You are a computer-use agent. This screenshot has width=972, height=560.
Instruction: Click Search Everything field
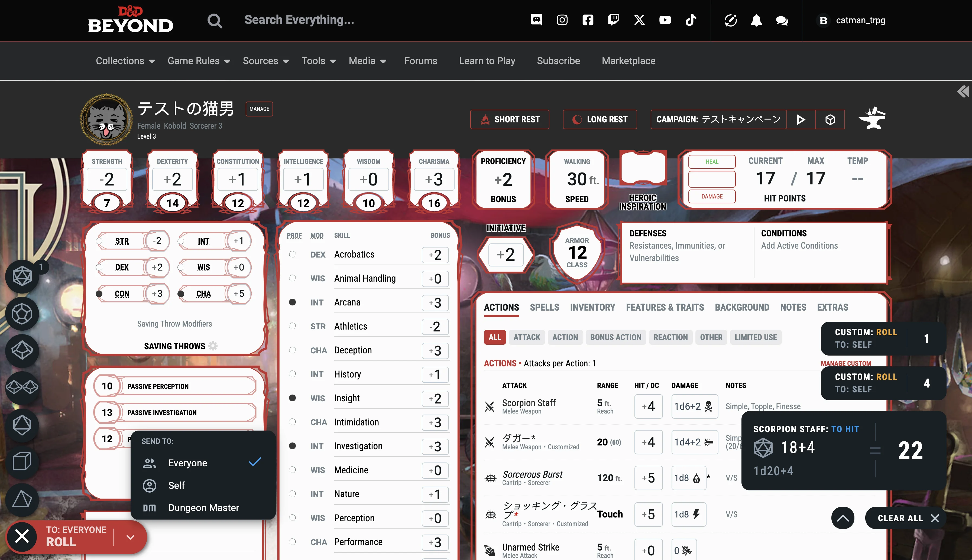click(x=299, y=20)
